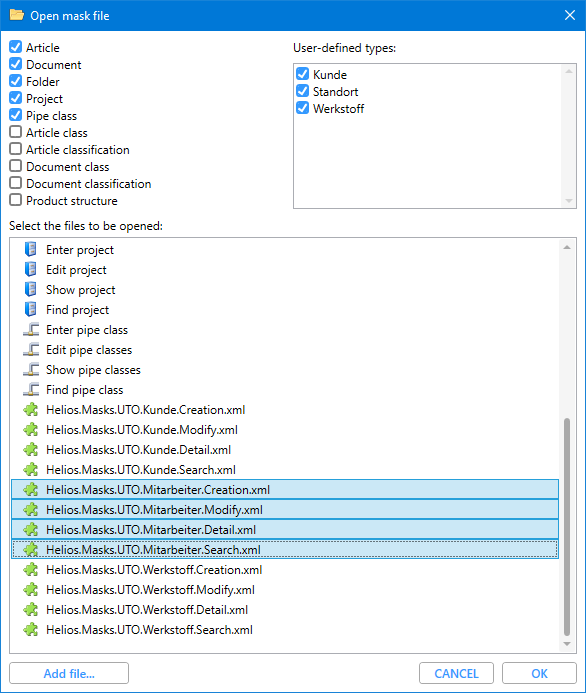This screenshot has width=586, height=693.
Task: Enable the Article classification checkbox
Action: (15, 149)
